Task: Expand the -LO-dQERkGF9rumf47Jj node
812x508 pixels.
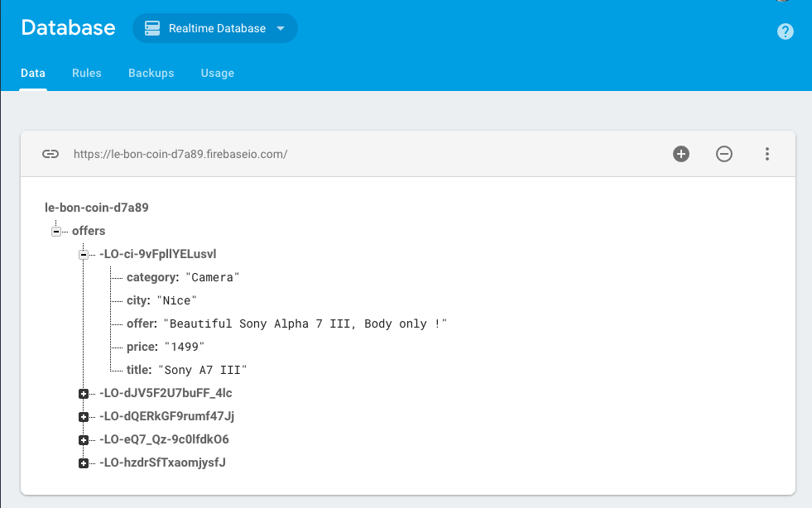Action: coord(84,417)
